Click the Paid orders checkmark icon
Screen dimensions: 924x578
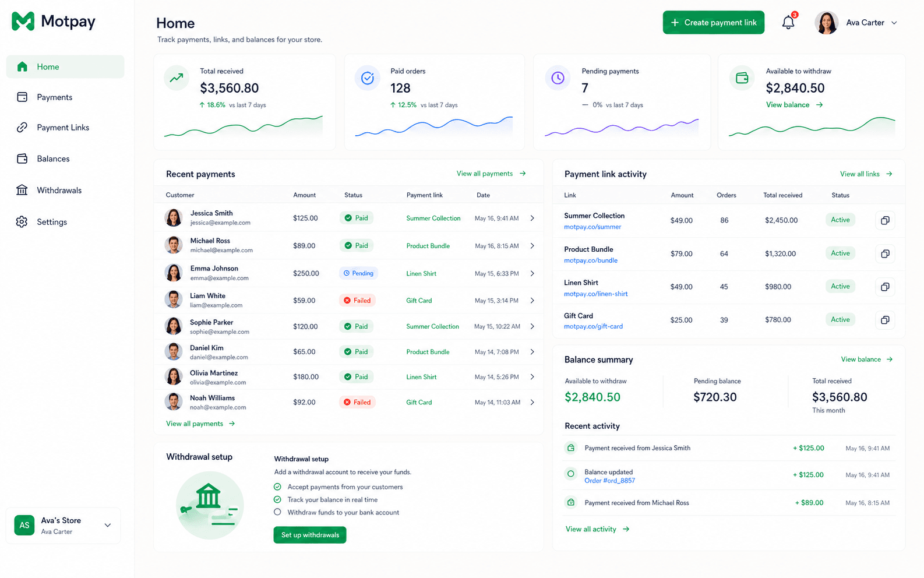coord(368,77)
